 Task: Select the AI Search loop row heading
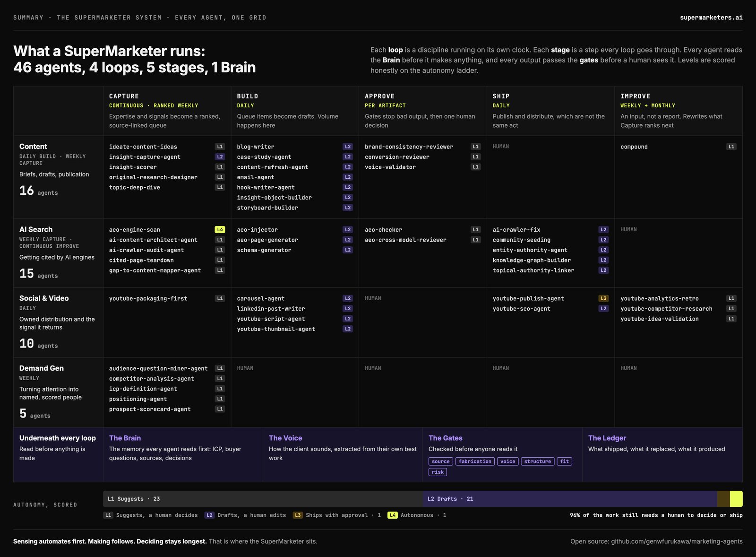tap(36, 229)
